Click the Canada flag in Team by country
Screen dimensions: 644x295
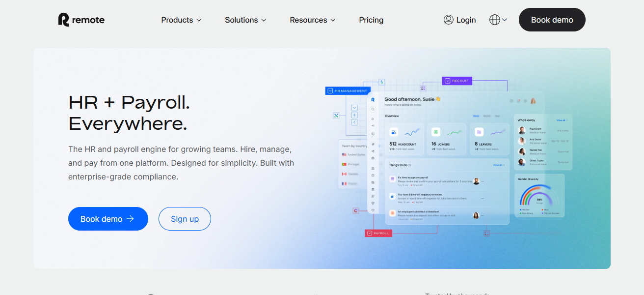pyautogui.click(x=344, y=174)
